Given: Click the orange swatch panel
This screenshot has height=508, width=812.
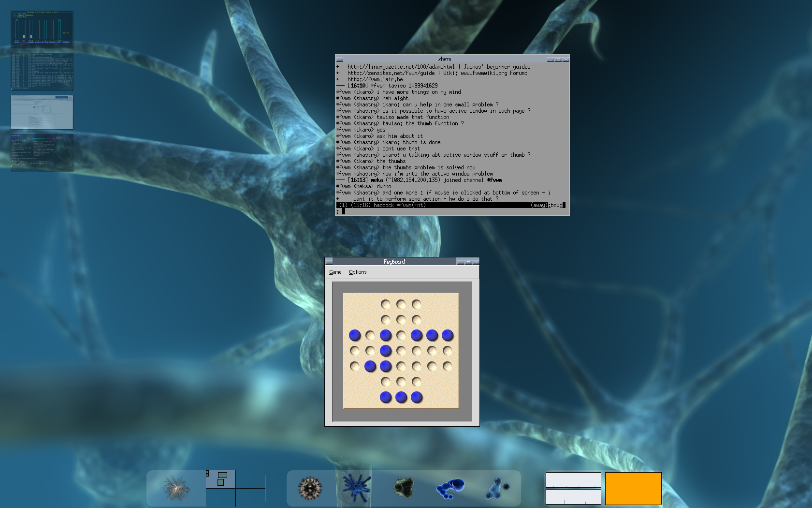Looking at the screenshot, I should pyautogui.click(x=633, y=489).
